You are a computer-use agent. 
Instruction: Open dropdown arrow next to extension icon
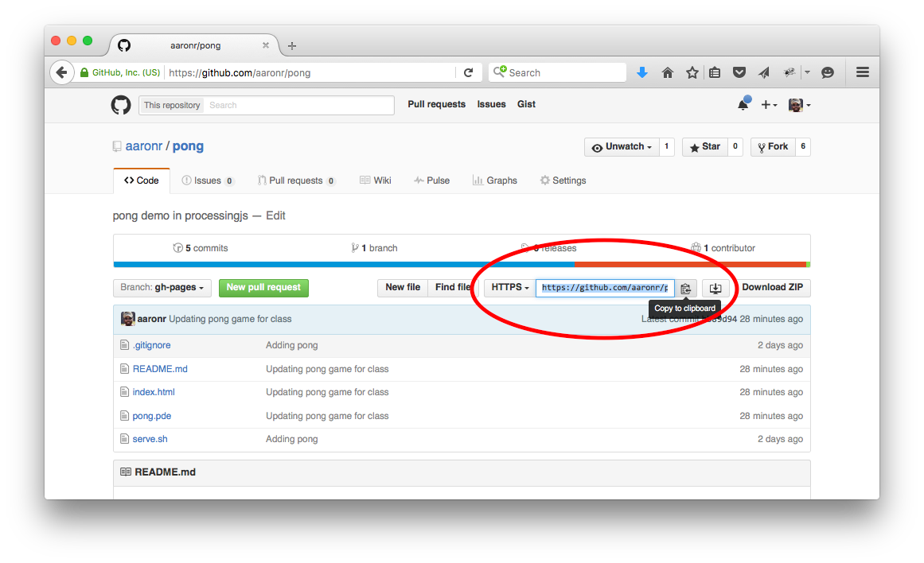(x=807, y=72)
